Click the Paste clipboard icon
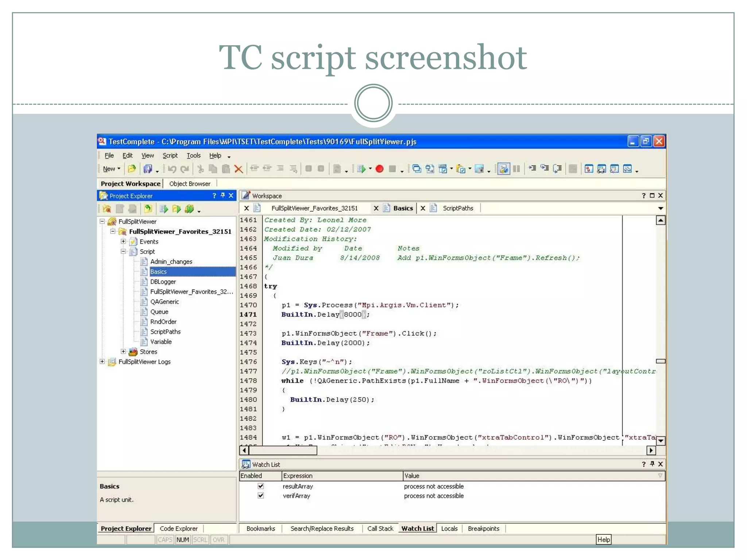 click(226, 169)
